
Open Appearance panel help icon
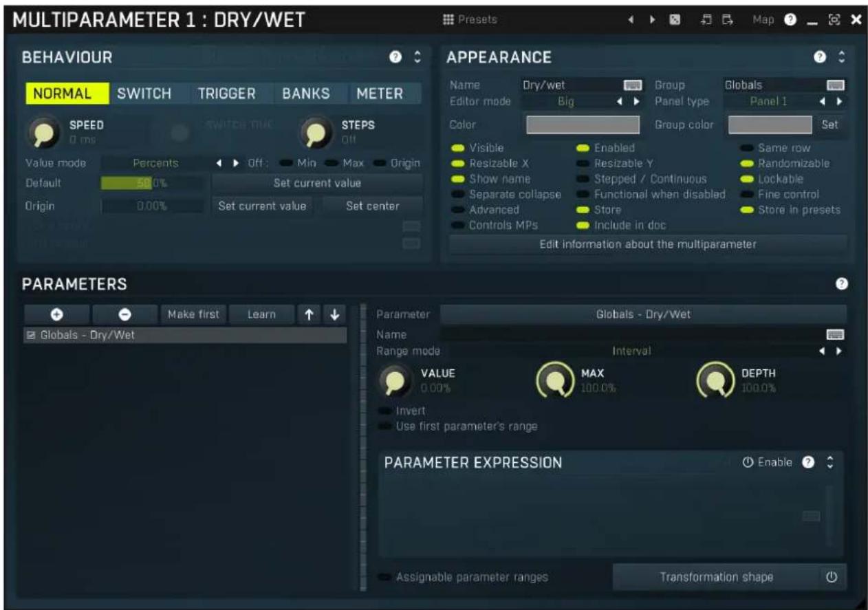820,58
